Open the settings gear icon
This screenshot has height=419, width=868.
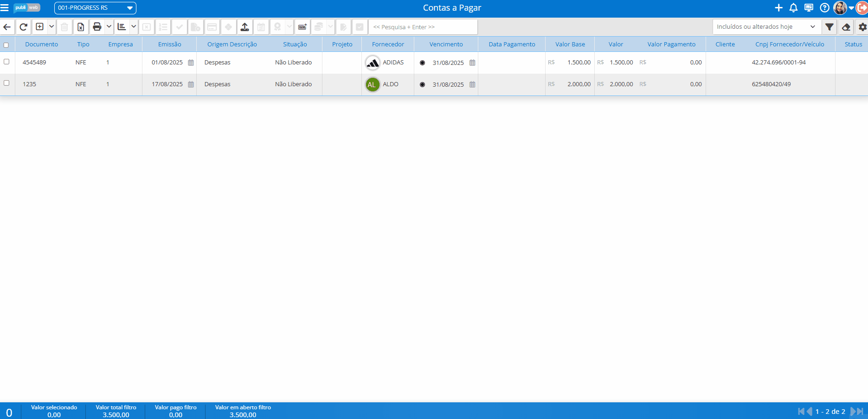click(x=862, y=27)
